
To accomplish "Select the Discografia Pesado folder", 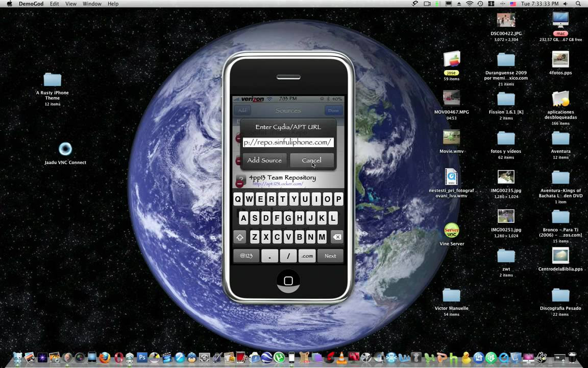I will point(560,295).
